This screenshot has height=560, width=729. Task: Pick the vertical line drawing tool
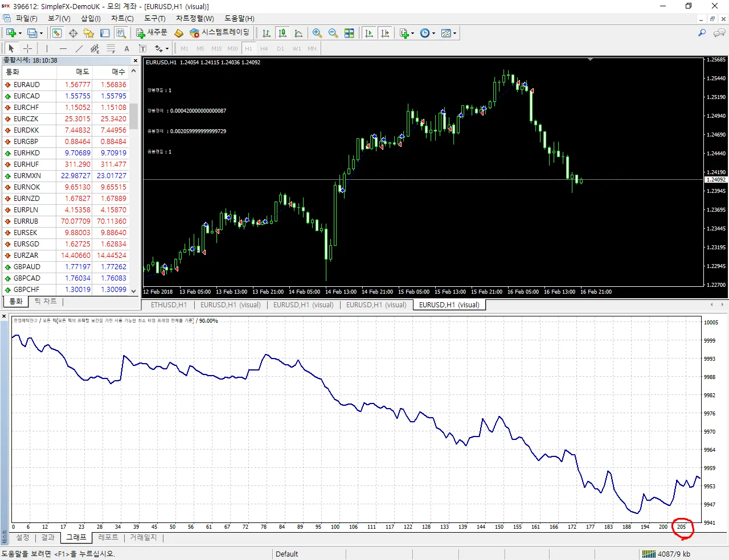click(47, 48)
